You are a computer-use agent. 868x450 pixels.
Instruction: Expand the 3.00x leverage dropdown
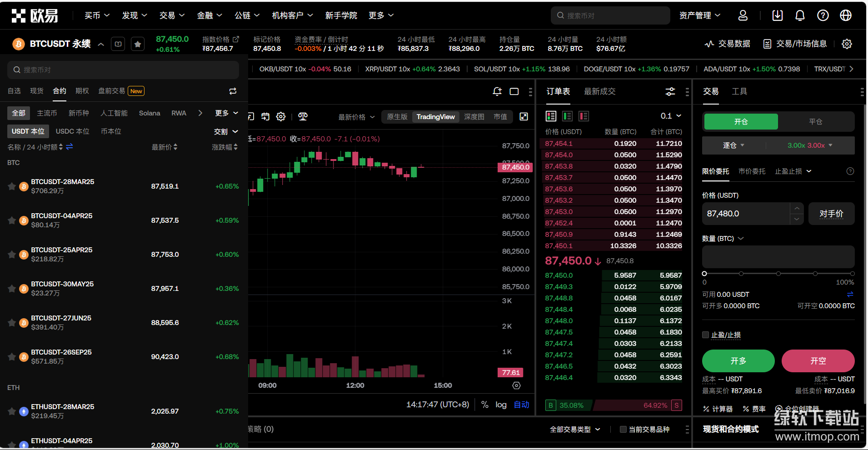[x=810, y=145]
